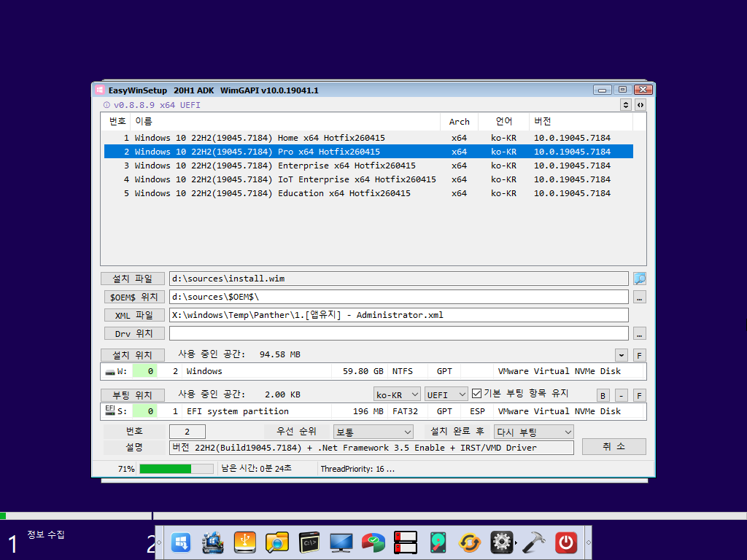Open the partition pie chart dock icon

[x=373, y=542]
